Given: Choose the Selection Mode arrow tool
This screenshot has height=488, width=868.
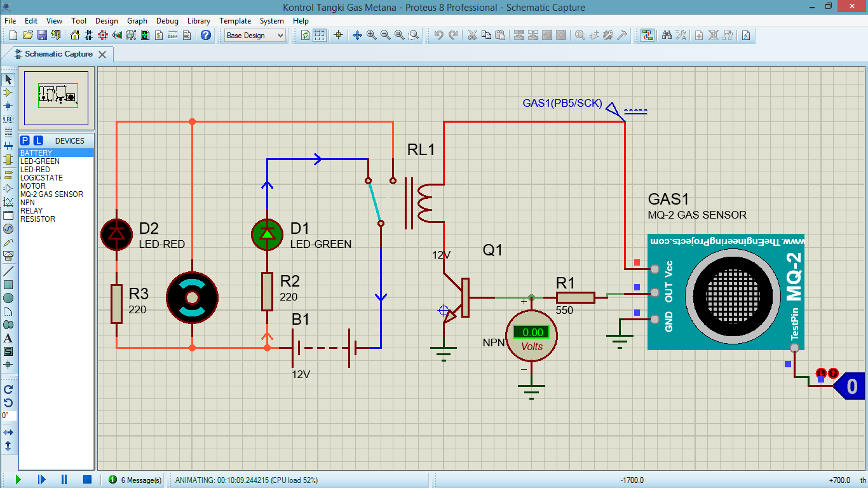Looking at the screenshot, I should (x=8, y=79).
